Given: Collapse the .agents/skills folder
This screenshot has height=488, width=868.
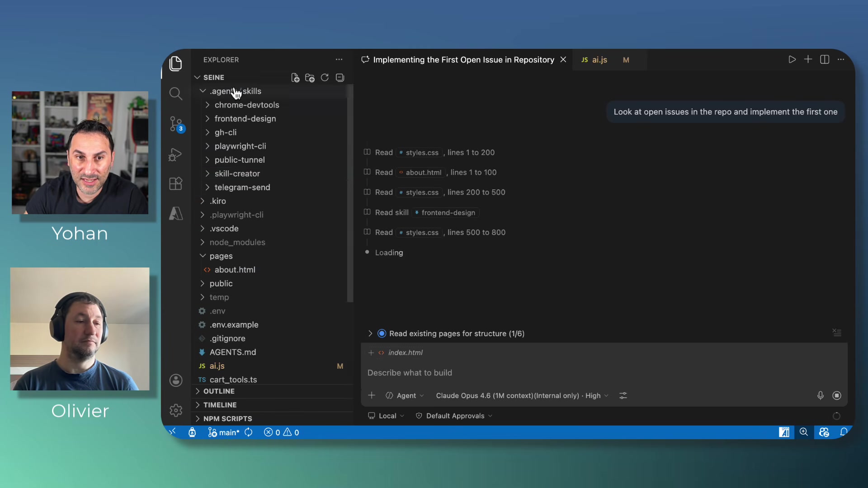Looking at the screenshot, I should tap(203, 91).
